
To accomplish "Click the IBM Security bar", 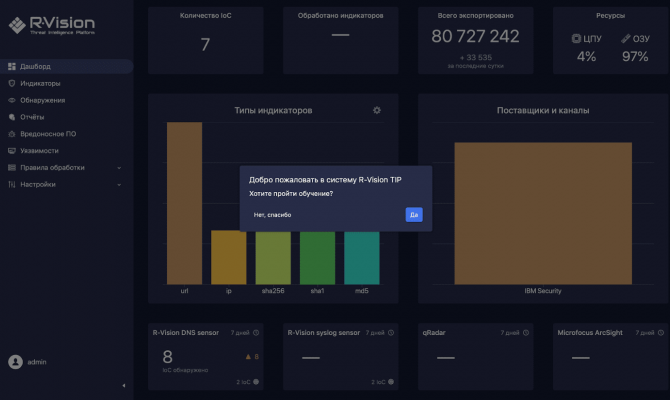I will (x=543, y=213).
